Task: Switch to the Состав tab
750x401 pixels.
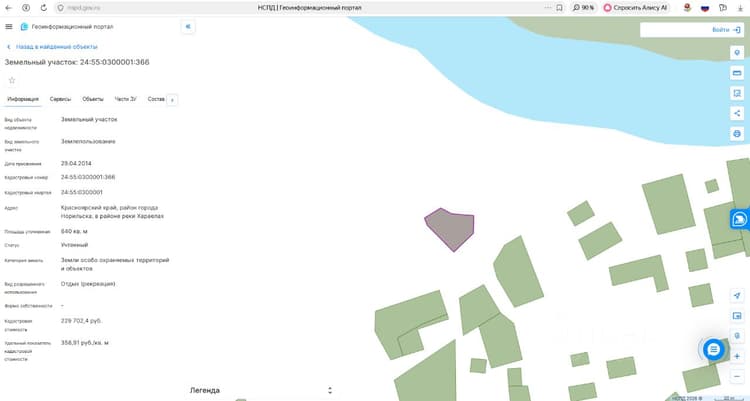Action: pyautogui.click(x=156, y=99)
